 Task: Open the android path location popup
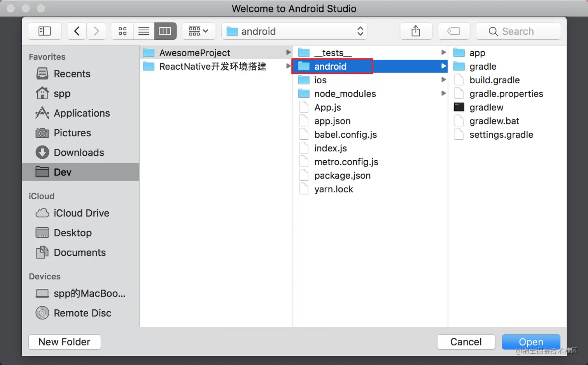(x=294, y=31)
